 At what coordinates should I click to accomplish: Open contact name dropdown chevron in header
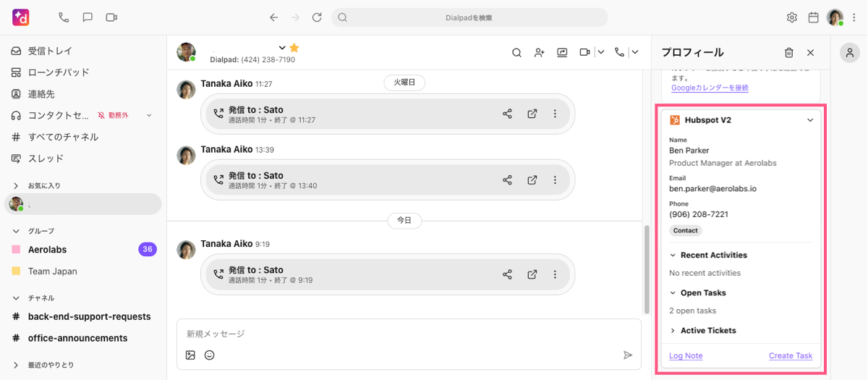click(282, 48)
